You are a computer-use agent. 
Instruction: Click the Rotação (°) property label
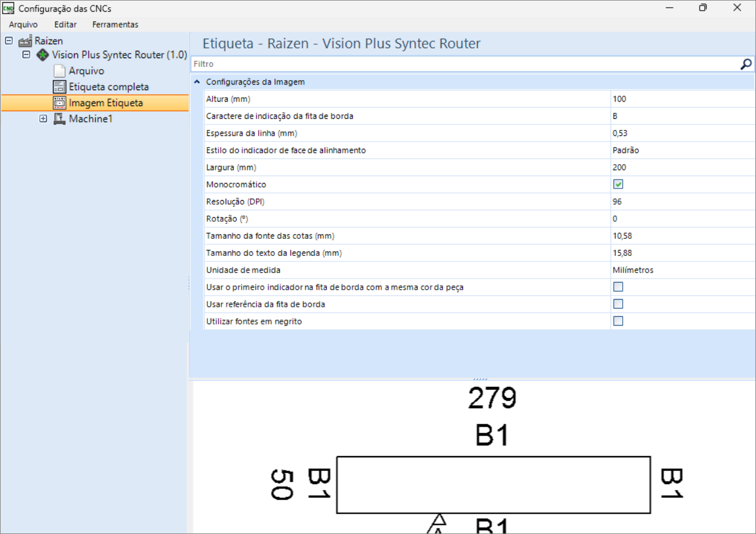click(x=227, y=219)
